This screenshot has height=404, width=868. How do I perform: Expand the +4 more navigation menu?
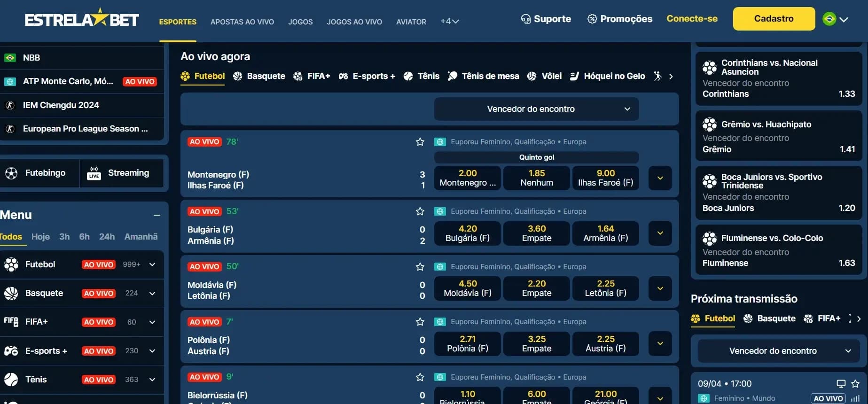click(449, 21)
